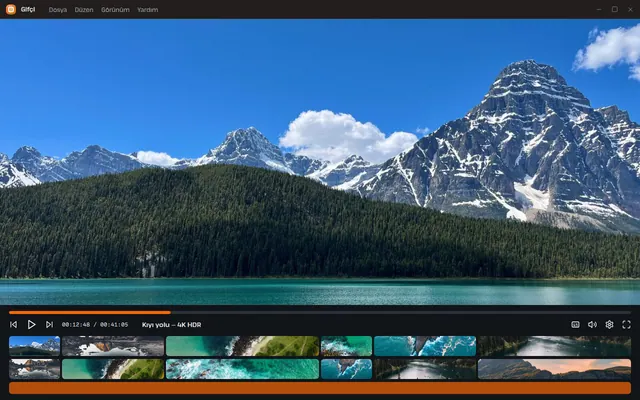
Task: Toggle the subtitles/captions icon
Action: point(575,324)
